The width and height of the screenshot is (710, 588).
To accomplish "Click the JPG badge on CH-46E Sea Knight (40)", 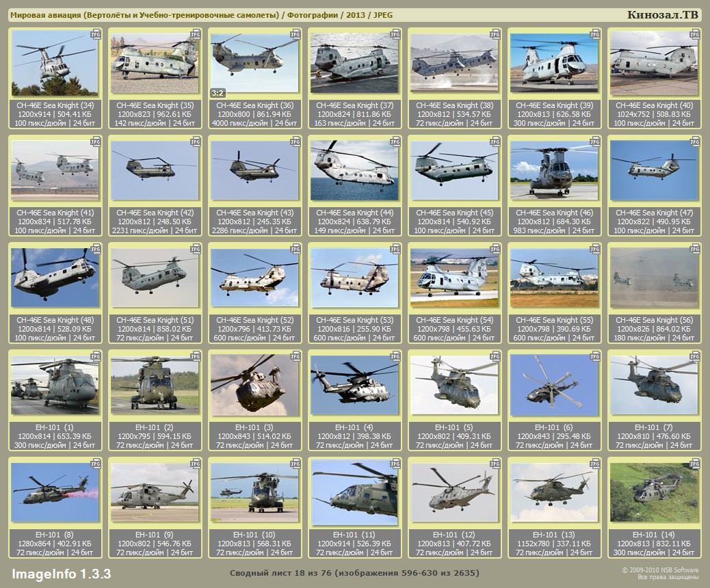I will tap(695, 34).
